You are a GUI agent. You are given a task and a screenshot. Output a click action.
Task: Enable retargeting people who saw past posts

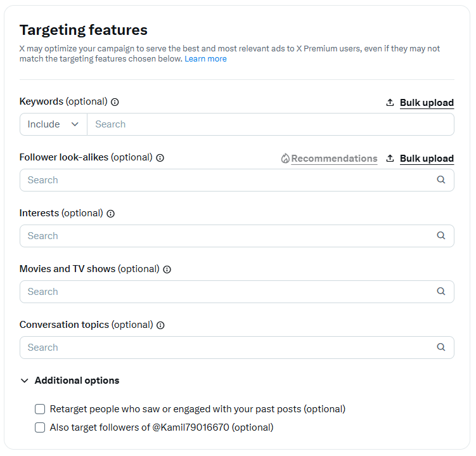[40, 409]
